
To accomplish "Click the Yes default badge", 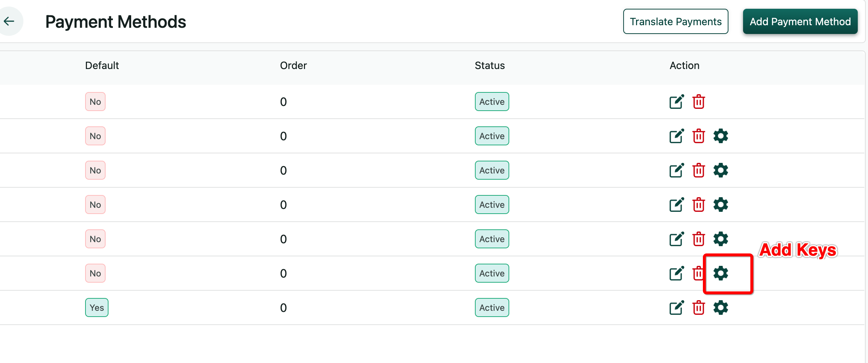I will [x=97, y=308].
